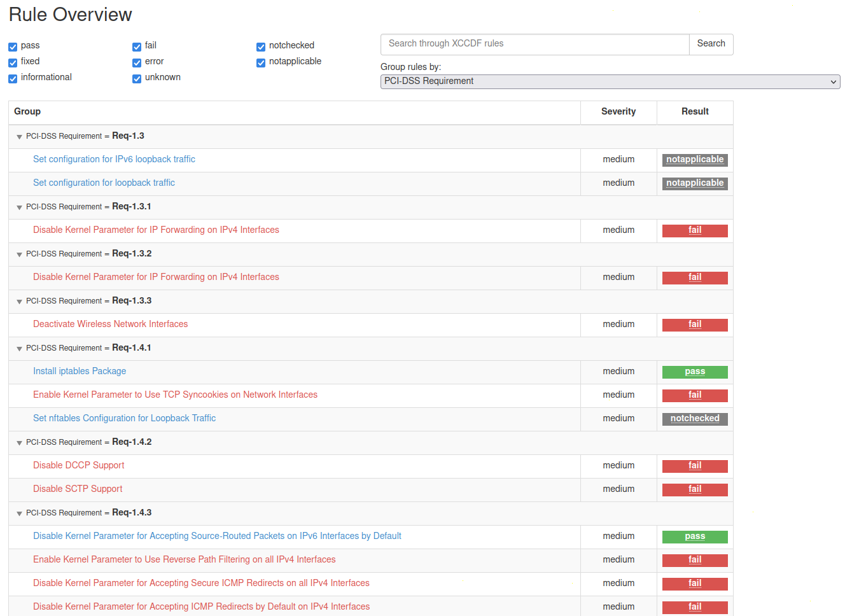Collapse the Req-1.4.3 requirement group
This screenshot has width=845, height=616.
pyautogui.click(x=19, y=514)
